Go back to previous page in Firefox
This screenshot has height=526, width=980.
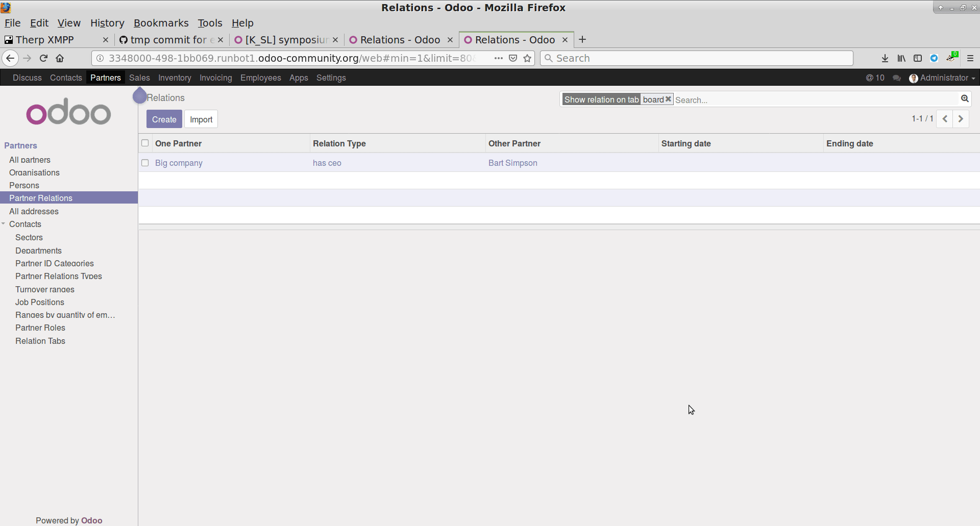click(x=10, y=58)
